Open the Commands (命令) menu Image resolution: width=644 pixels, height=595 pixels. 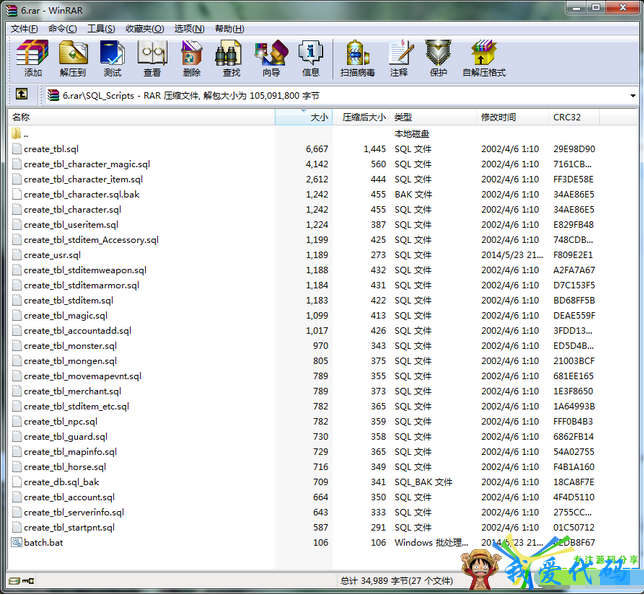click(x=62, y=29)
